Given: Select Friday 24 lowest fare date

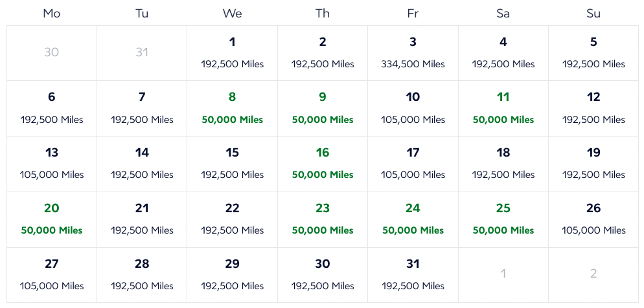Looking at the screenshot, I should [413, 219].
